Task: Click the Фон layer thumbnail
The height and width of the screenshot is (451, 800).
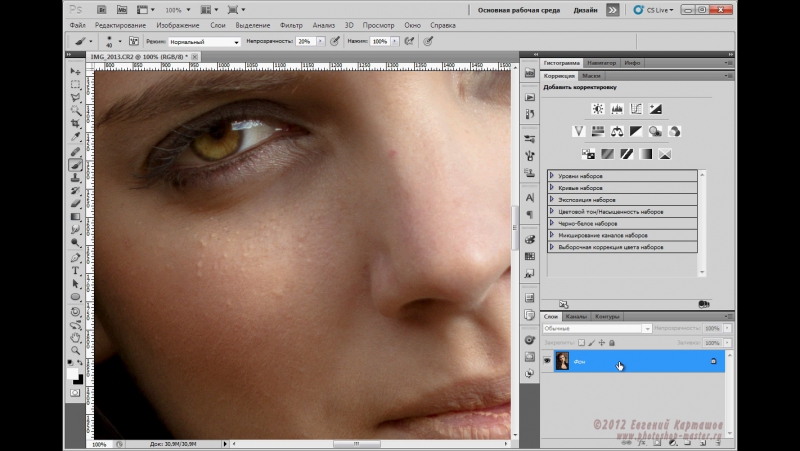Action: tap(562, 361)
